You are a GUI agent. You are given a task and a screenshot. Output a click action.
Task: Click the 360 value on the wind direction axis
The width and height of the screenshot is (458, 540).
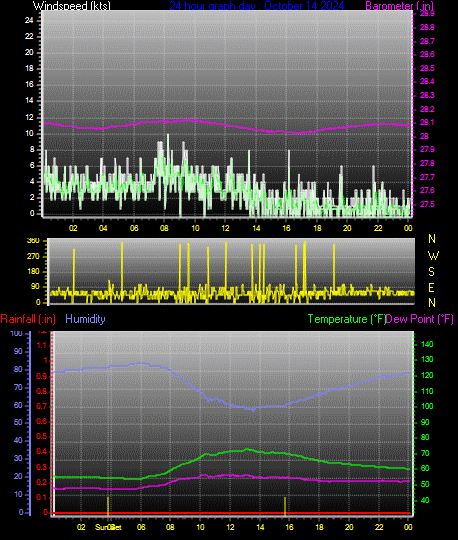point(33,241)
